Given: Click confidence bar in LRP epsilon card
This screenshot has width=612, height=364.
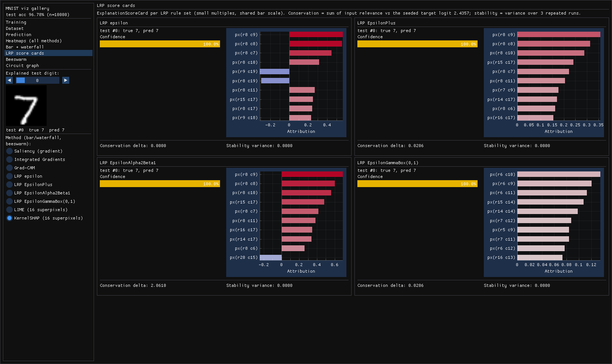Looking at the screenshot, I should click(x=160, y=44).
